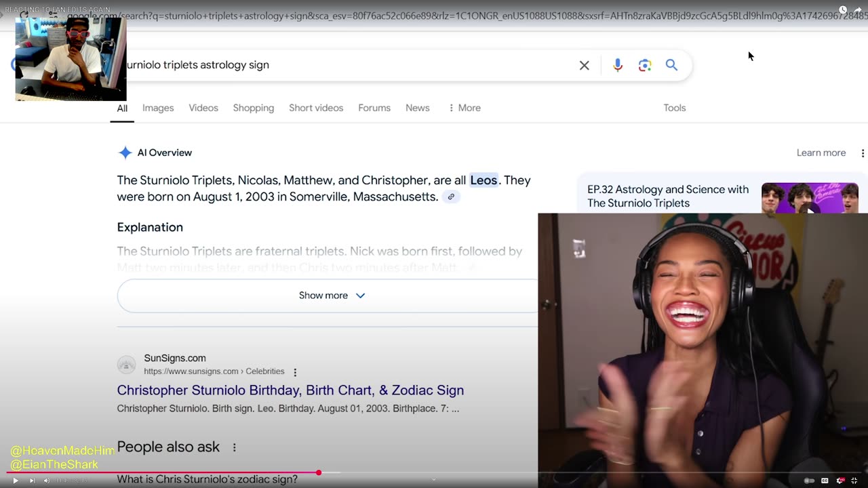Open AI Overview three-dot options menu

click(x=863, y=153)
